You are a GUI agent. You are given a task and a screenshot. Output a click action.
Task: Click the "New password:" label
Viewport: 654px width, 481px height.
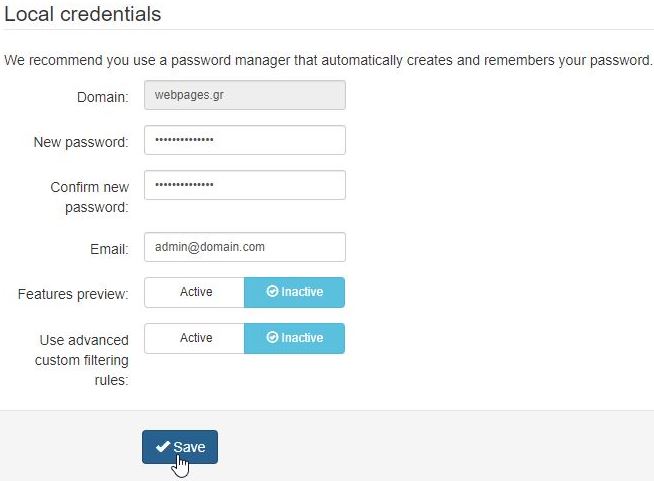tap(81, 142)
